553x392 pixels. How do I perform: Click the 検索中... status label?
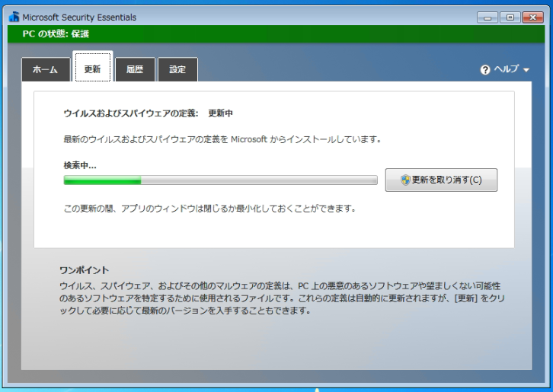(x=80, y=165)
